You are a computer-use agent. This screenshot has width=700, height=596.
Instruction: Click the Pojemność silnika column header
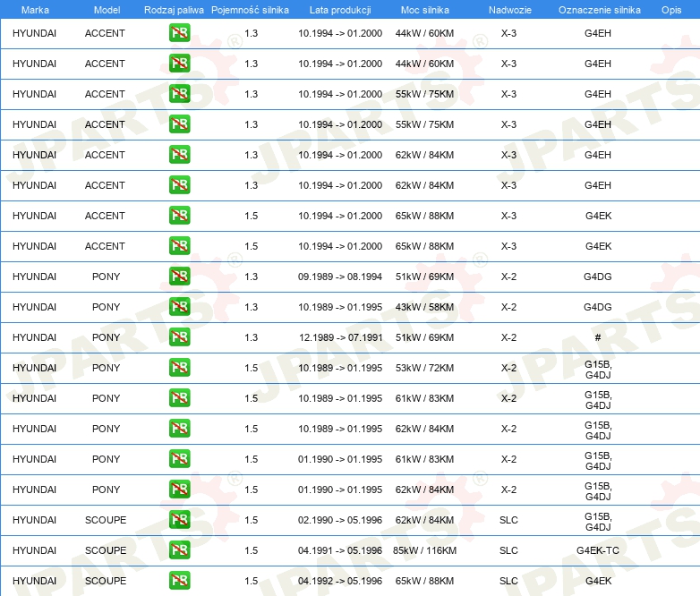250,10
